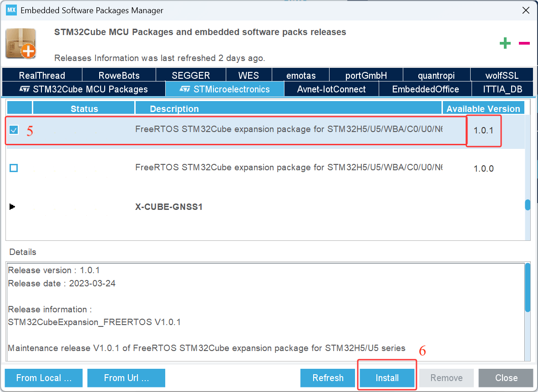
Task: Click 'Release date : 2023-03-24' text
Action: pyautogui.click(x=62, y=284)
